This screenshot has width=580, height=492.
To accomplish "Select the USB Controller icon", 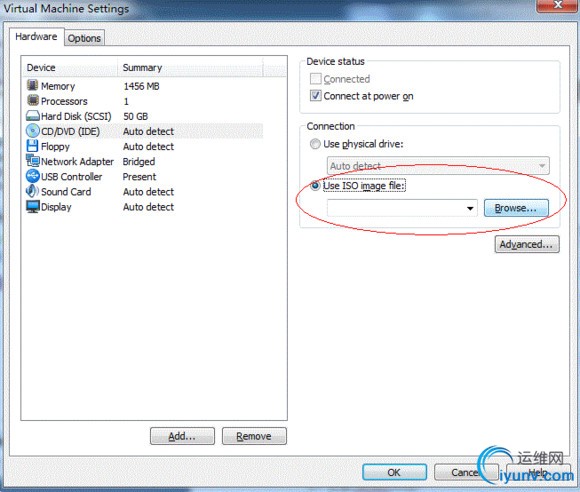I will point(33,176).
